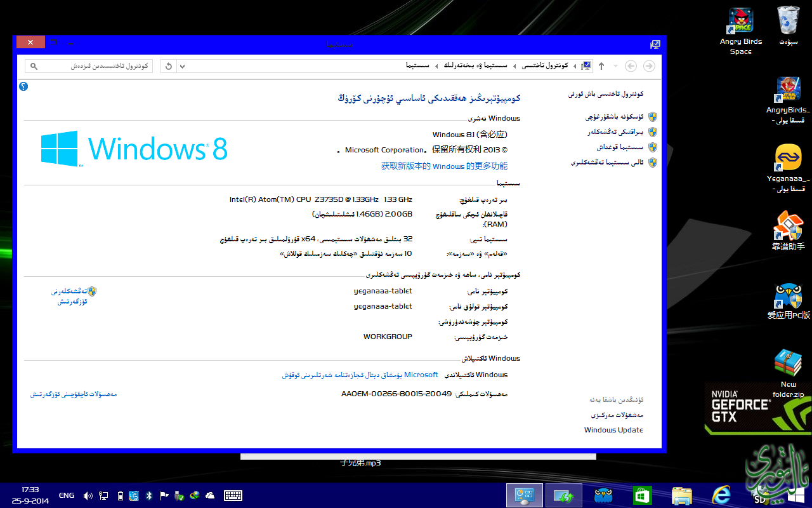Screen dimensions: 812x508
Task: Open the address bar history dropdown arrow
Action: (x=182, y=66)
